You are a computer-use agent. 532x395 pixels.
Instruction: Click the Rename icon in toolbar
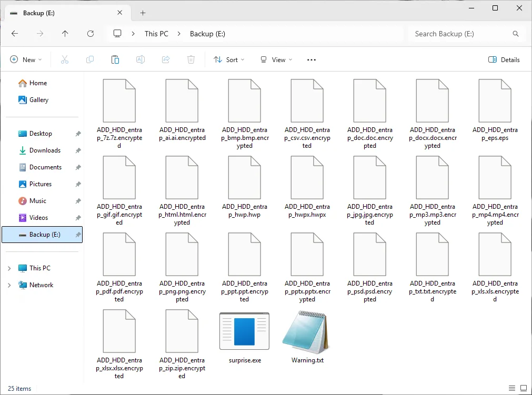point(140,60)
